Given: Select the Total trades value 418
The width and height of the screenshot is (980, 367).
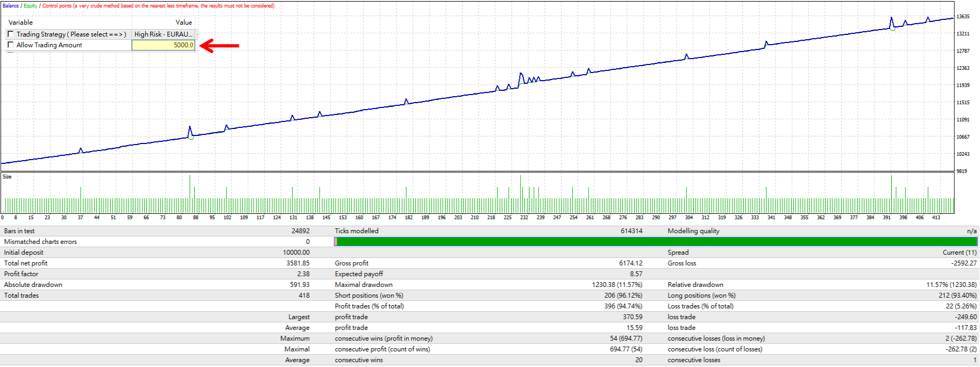Looking at the screenshot, I should [304, 296].
